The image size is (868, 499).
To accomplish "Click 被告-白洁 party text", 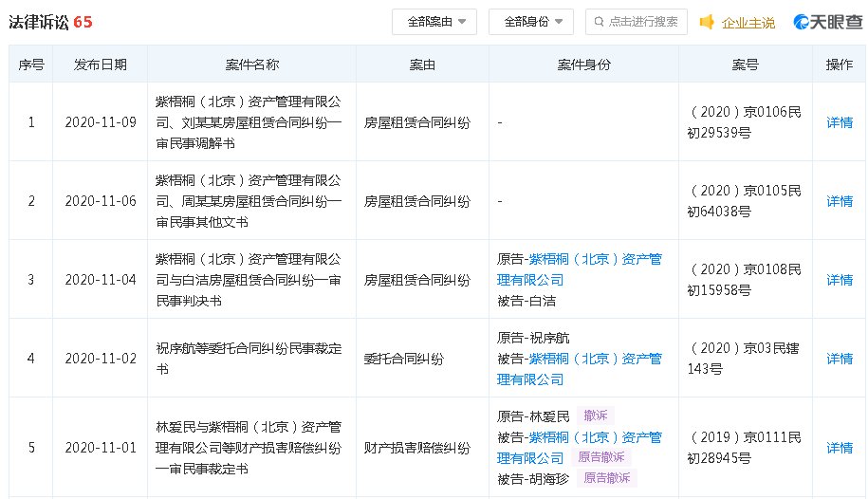I will [x=526, y=301].
